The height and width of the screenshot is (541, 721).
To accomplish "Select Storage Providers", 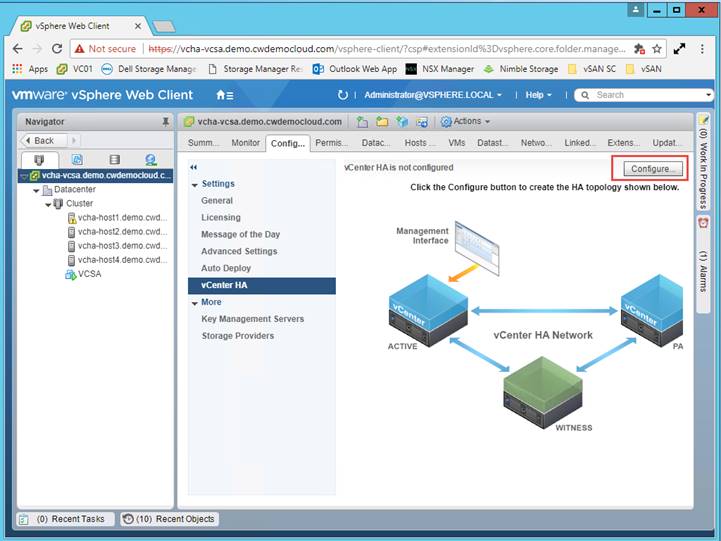I will 238,336.
